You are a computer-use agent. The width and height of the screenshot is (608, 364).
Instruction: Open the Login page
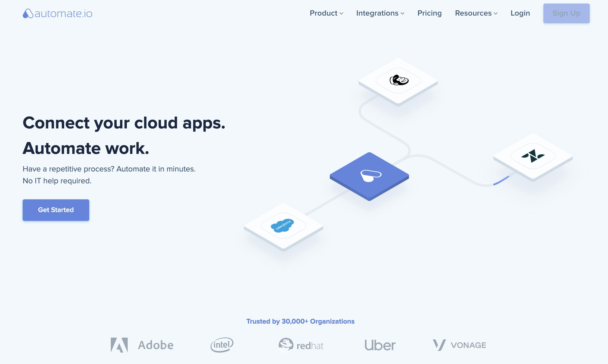pos(520,13)
